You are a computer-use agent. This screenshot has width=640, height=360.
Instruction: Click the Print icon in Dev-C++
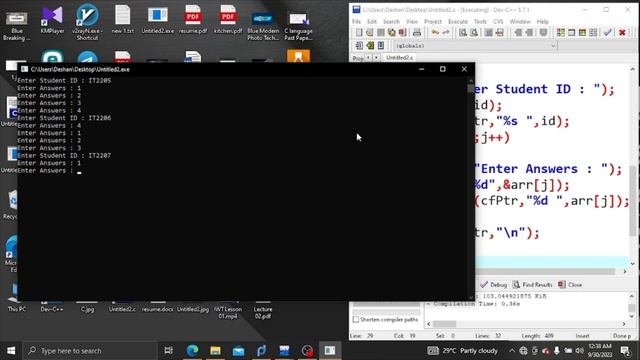pos(417,33)
